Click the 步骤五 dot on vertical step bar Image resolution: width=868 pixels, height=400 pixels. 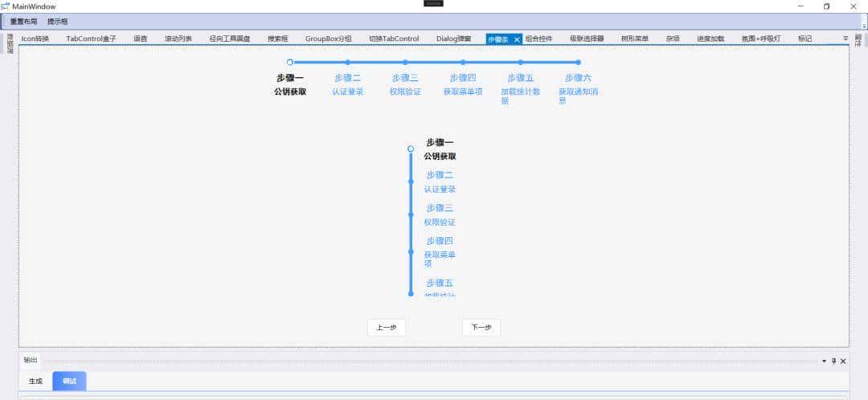[410, 293]
